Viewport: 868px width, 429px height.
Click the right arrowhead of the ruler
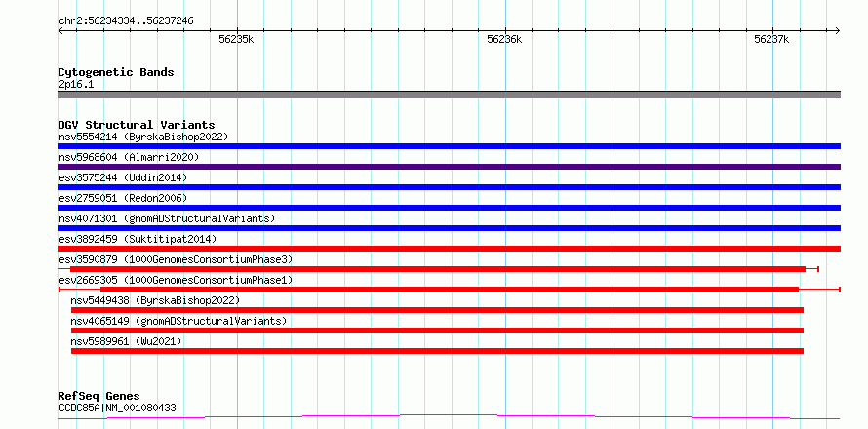(x=838, y=30)
